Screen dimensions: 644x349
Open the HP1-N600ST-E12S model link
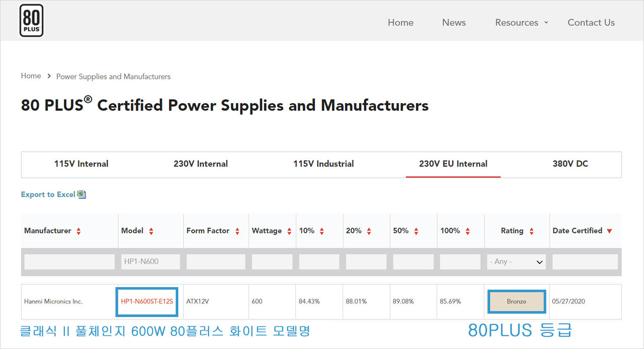(147, 302)
